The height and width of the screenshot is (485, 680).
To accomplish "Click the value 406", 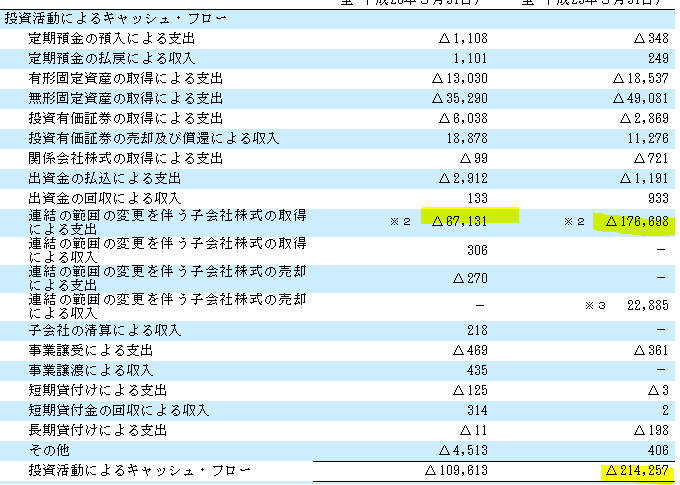I will click(x=658, y=450).
